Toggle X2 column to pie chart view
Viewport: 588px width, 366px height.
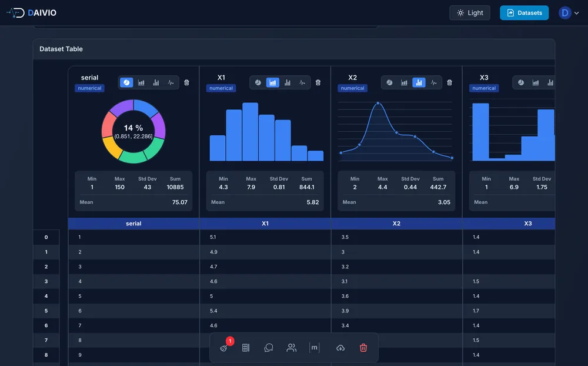389,82
